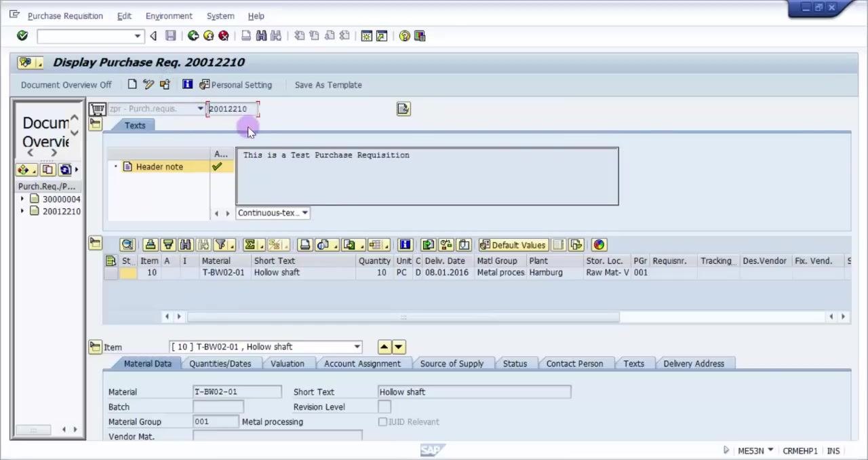Click the Print icon in the item grid toolbar
The height and width of the screenshot is (460, 868).
[304, 245]
